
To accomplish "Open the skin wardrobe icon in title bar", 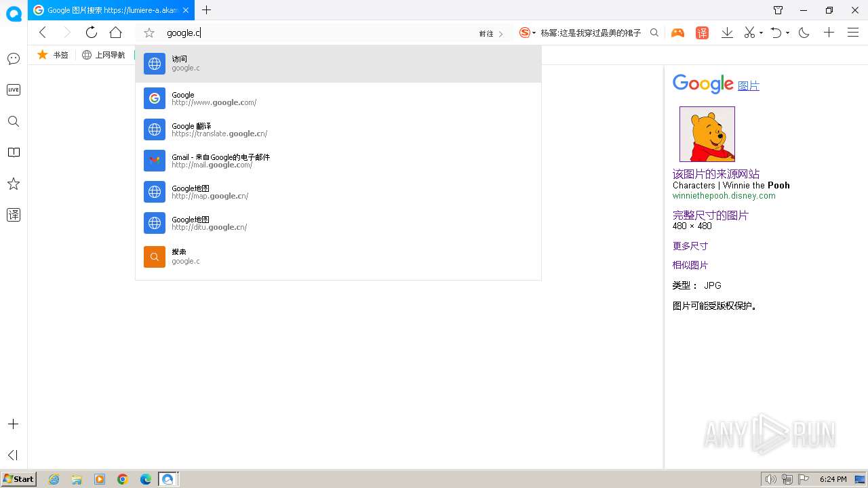I will (778, 10).
